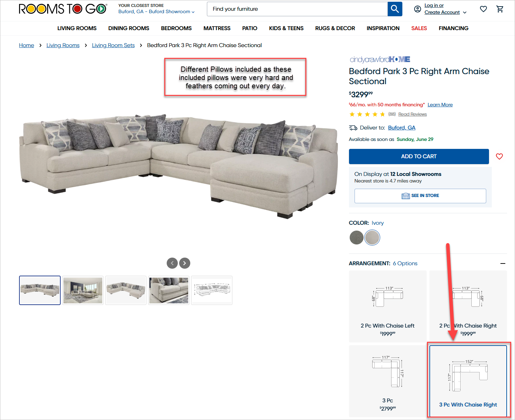Click the Rooms To Go logo
The height and width of the screenshot is (420, 515).
(63, 9)
